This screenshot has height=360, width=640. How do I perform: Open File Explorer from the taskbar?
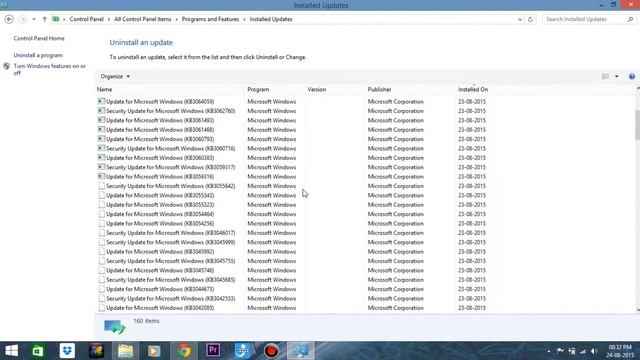[125, 351]
